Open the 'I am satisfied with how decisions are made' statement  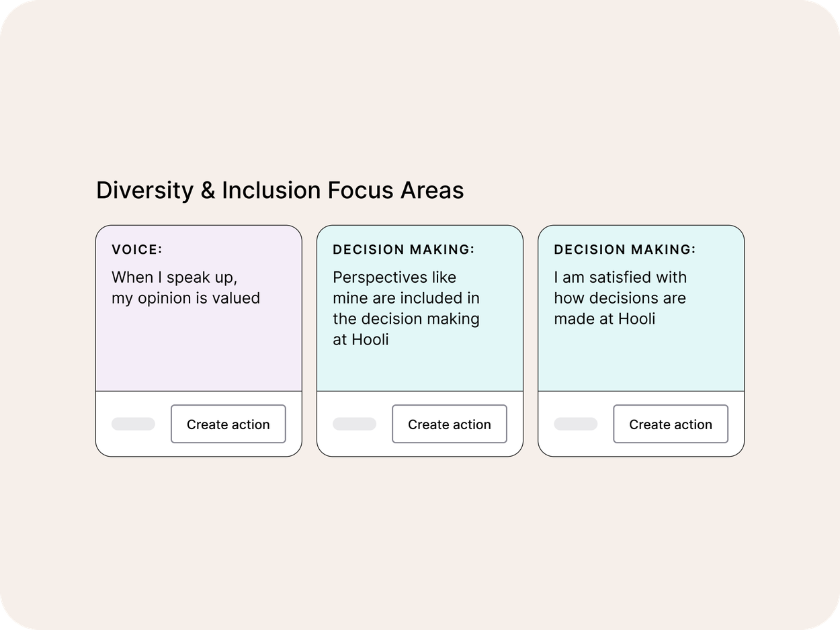(620, 298)
